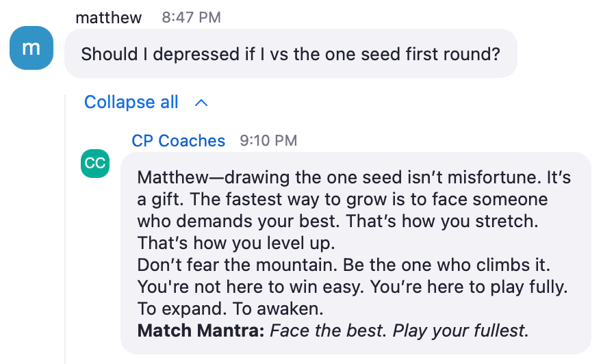
Task: Click the word 'Matthew' opening the reply
Action: coord(173,177)
